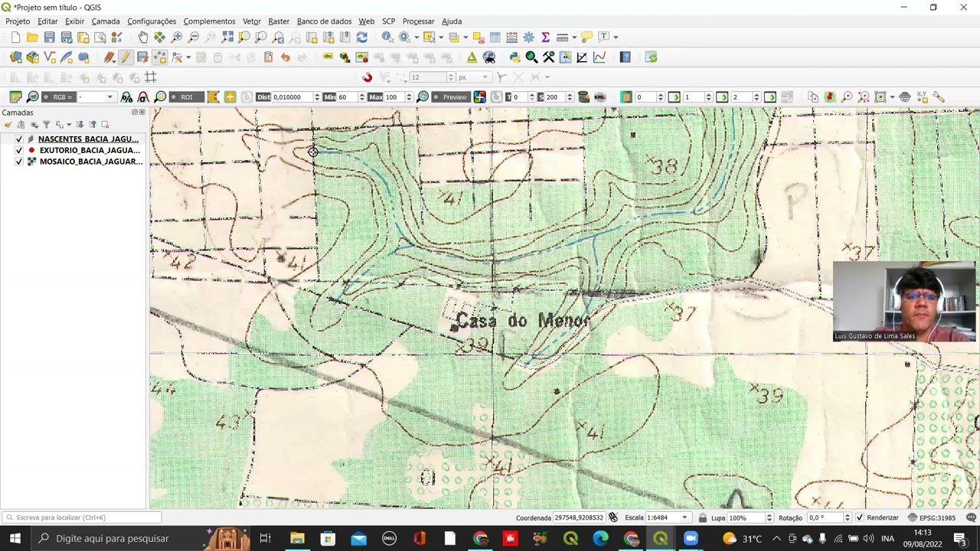The height and width of the screenshot is (551, 980).
Task: Refresh the map canvas
Action: 362,37
